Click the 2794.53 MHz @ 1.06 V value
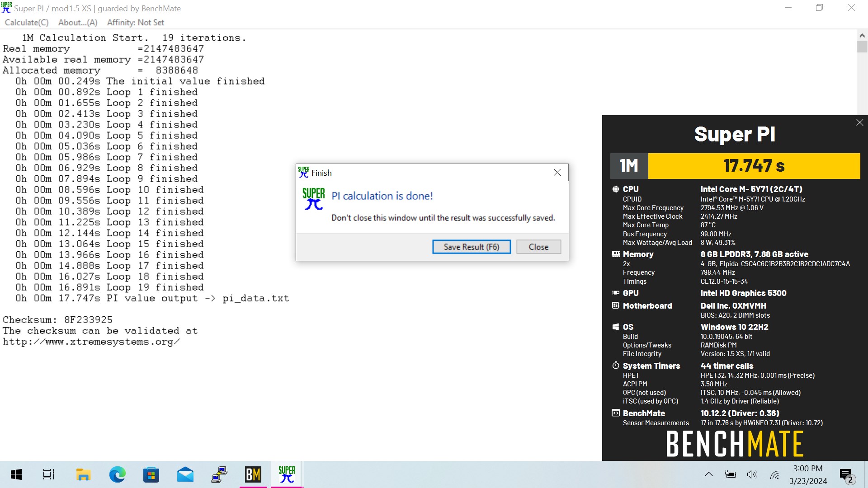Image resolution: width=868 pixels, height=488 pixels. [732, 208]
